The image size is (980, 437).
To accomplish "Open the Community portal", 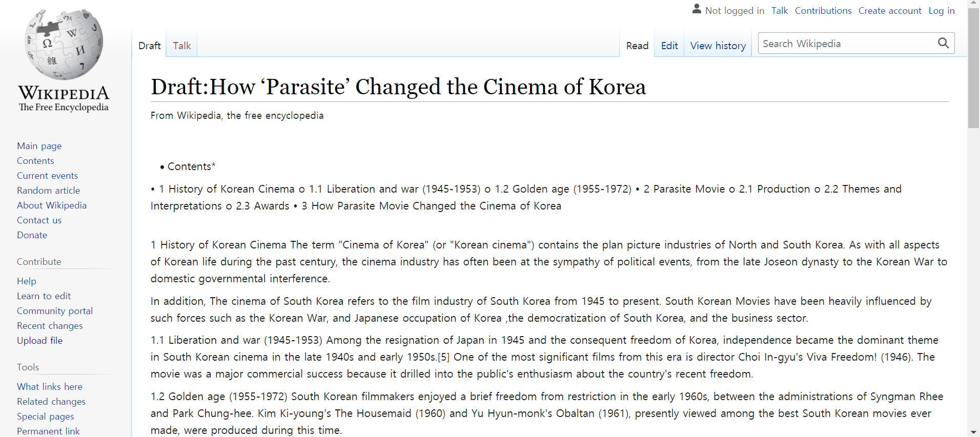I will 55,311.
